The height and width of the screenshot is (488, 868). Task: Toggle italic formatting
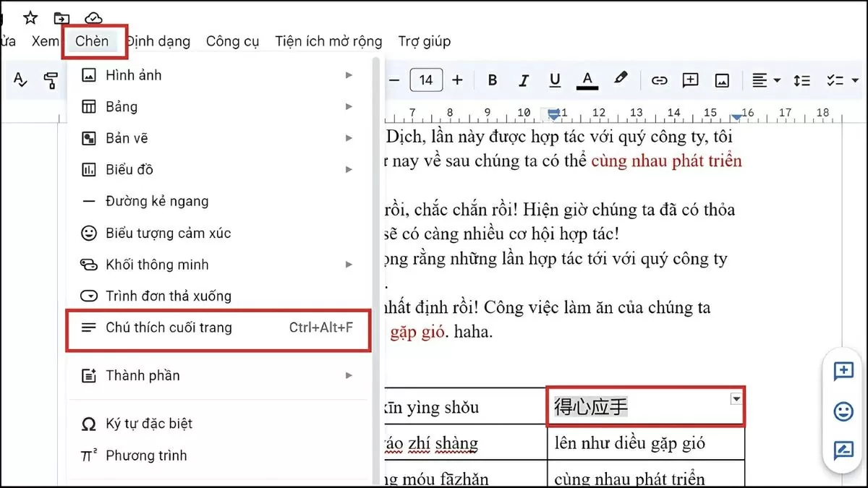(x=523, y=80)
